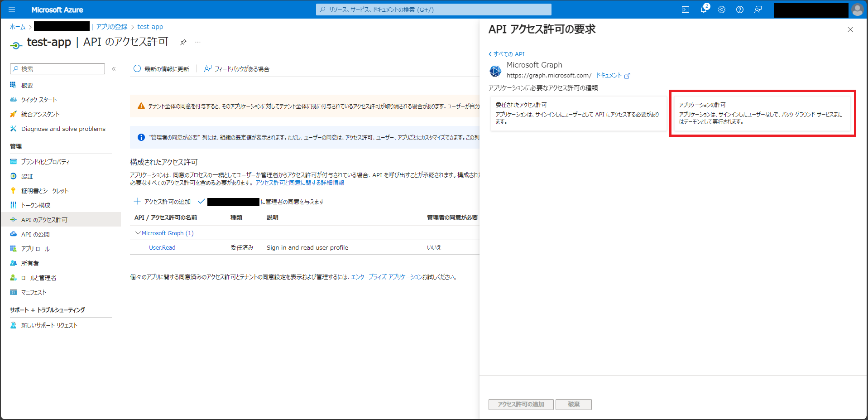This screenshot has width=868, height=420.
Task: Click the Diagnose and solve problems wrench icon
Action: 13,129
